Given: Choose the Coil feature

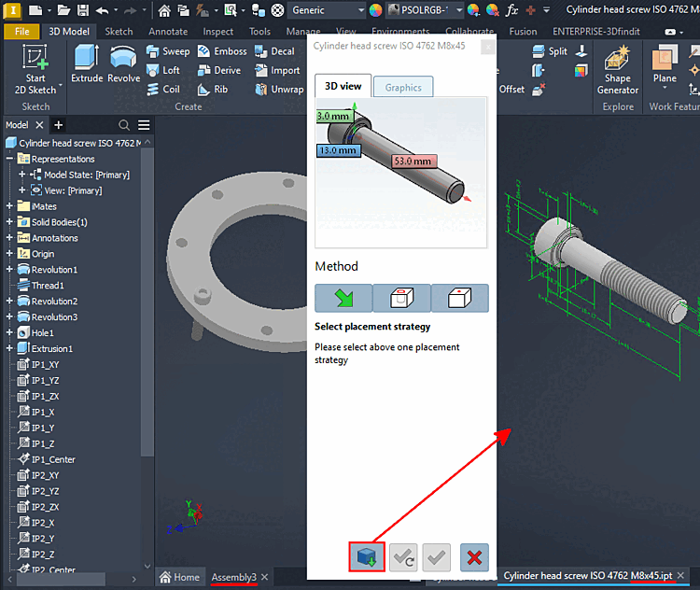Looking at the screenshot, I should [x=163, y=90].
